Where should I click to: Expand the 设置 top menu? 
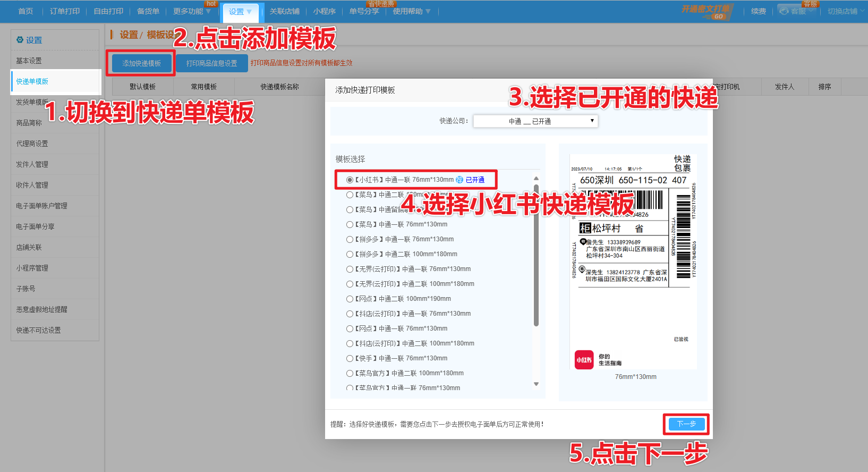click(x=241, y=12)
